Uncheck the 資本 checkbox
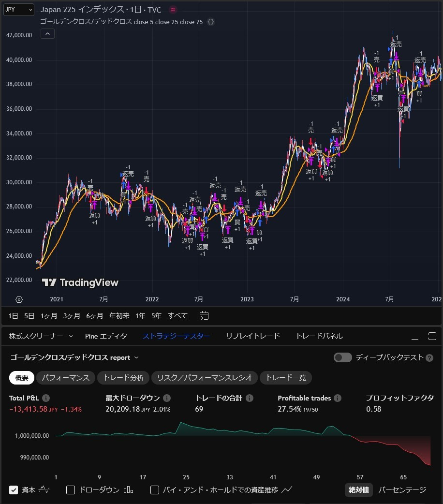 (14, 490)
